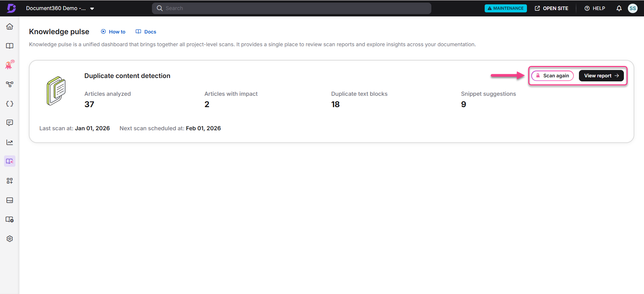Screen dimensions: 644x294
Task: Open the feedback comment sidebar icon
Action: point(10,123)
